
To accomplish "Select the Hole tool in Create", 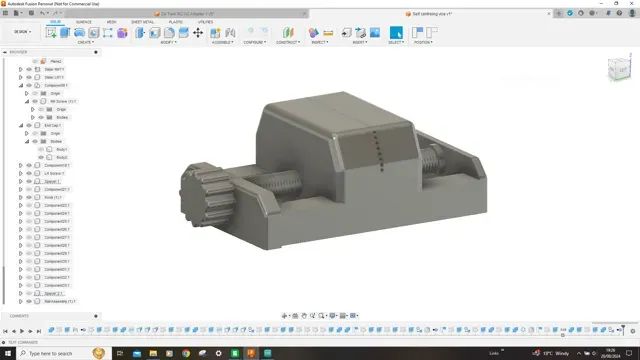I will (x=93, y=33).
